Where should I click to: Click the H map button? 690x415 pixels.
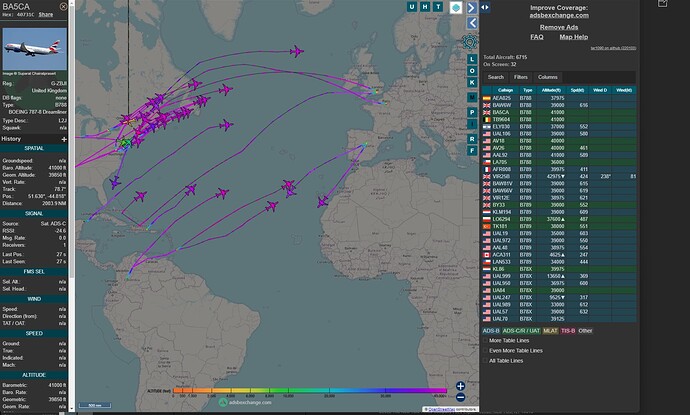425,7
